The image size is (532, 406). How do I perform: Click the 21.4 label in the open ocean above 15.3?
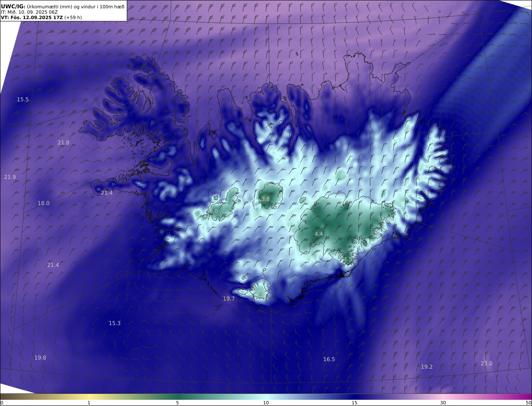click(x=53, y=265)
